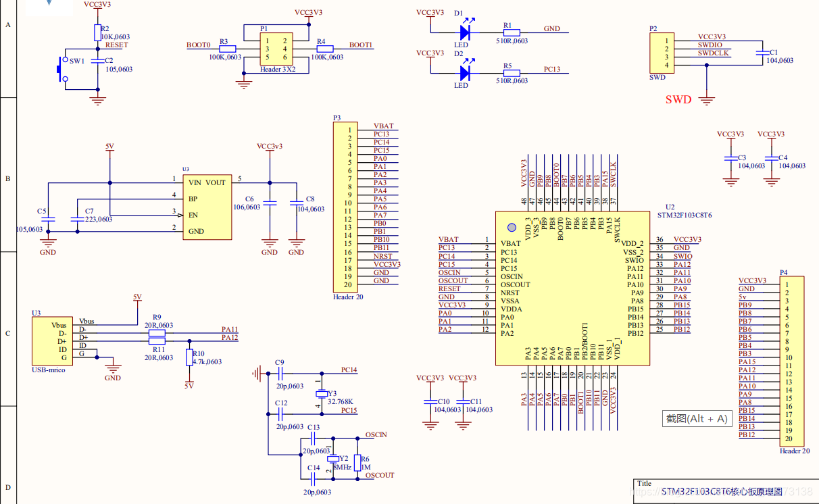The height and width of the screenshot is (504, 819).
Task: Select resistor R4 on the BOOT1 line
Action: pos(325,49)
